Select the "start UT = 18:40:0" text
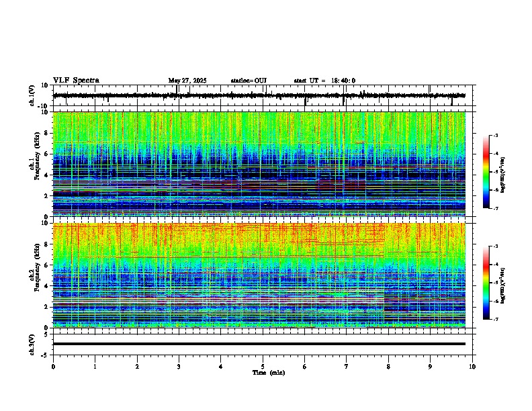Viewport: 532px width, 411px height. point(324,81)
